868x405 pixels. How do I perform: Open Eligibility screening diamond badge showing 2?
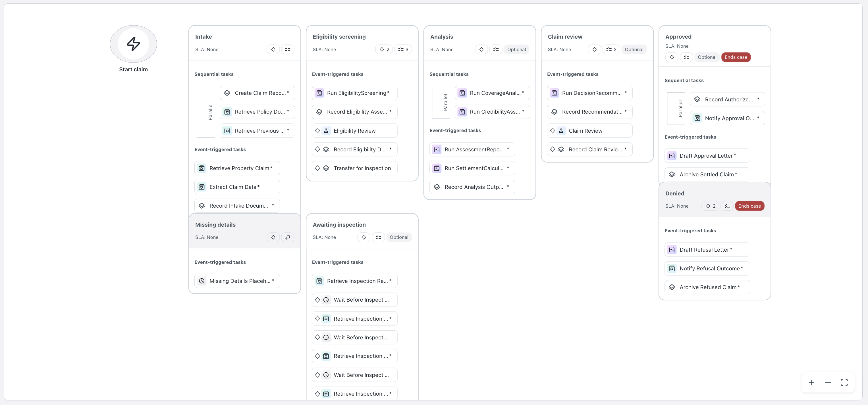(x=384, y=49)
